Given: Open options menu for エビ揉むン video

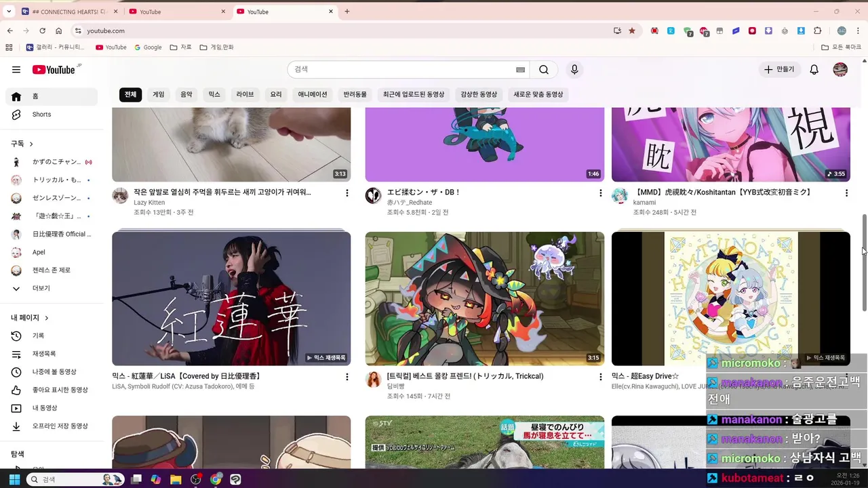Looking at the screenshot, I should tap(600, 193).
